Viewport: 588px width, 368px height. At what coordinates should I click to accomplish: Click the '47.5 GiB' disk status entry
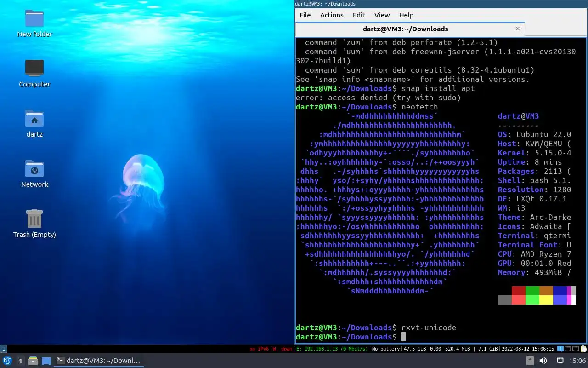tap(415, 349)
